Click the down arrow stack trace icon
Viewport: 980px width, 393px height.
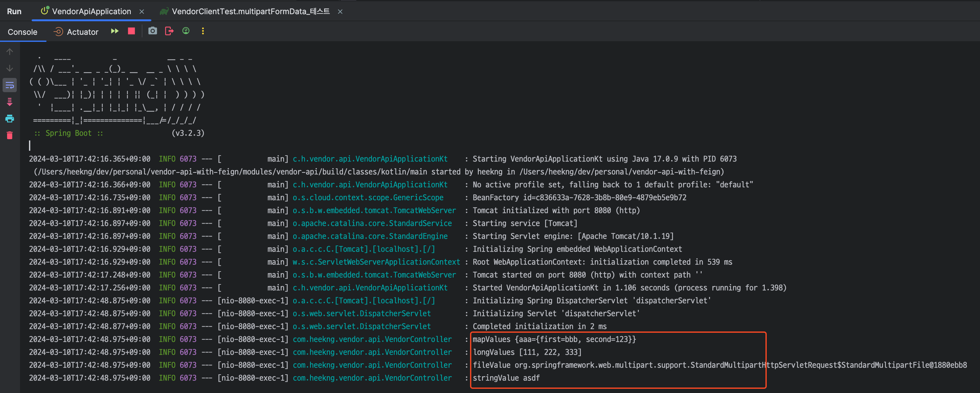tap(10, 69)
